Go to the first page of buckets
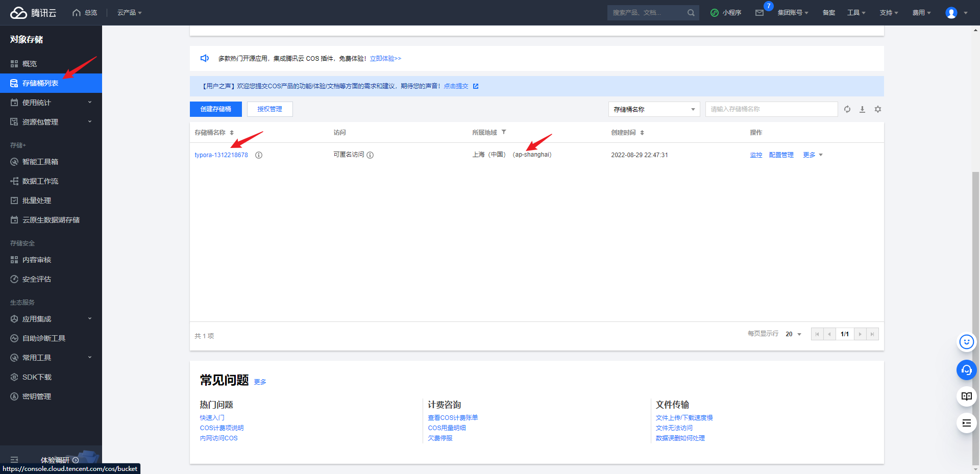 [x=817, y=334]
